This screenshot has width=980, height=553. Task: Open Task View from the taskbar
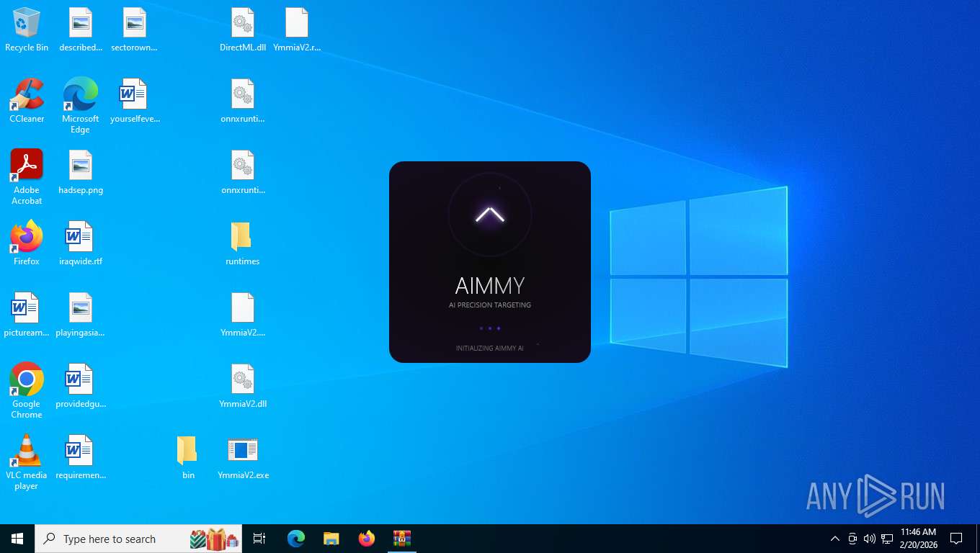[259, 539]
